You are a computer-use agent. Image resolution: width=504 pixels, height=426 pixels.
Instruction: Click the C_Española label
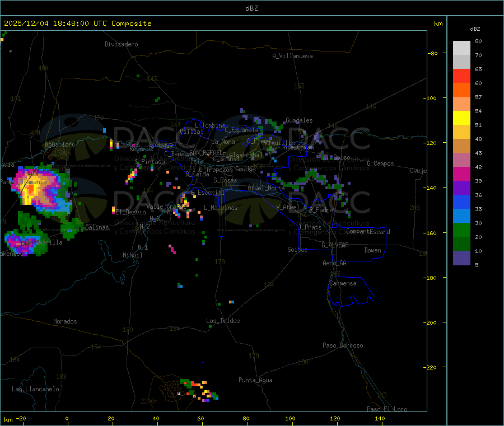point(241,130)
